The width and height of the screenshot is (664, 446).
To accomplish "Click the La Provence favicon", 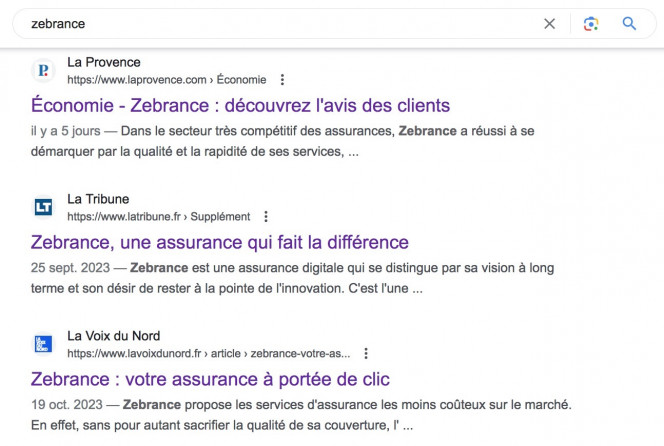I will (x=43, y=70).
